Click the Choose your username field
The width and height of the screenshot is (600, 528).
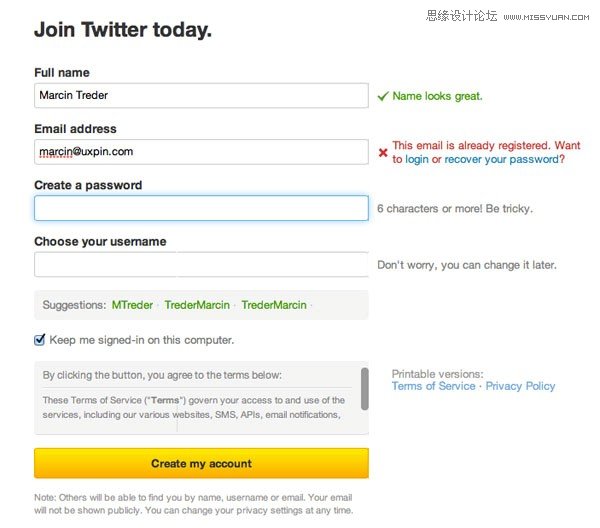tap(201, 264)
